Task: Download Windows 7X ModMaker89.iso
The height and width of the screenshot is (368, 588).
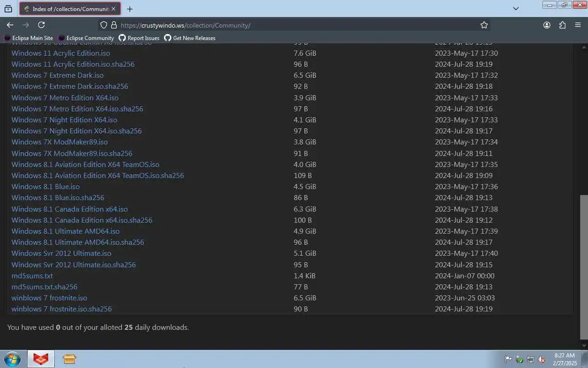Action: coord(60,142)
